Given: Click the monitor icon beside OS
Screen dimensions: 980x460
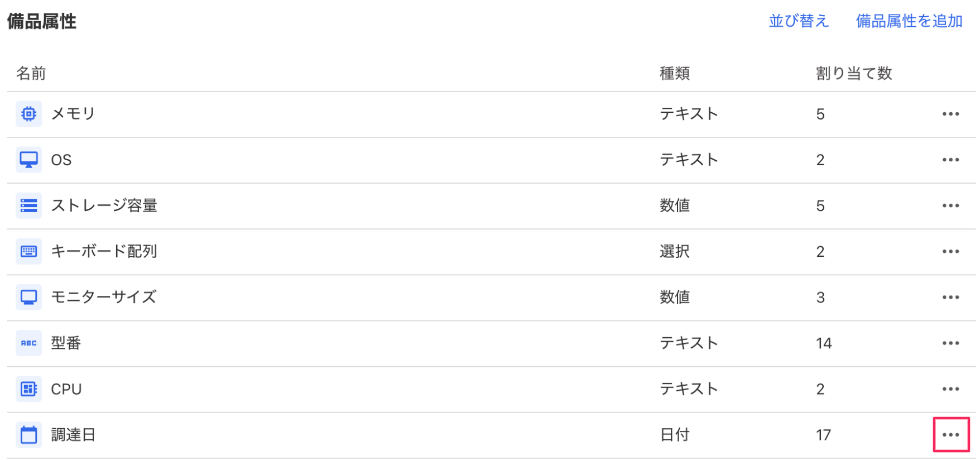Looking at the screenshot, I should [28, 160].
